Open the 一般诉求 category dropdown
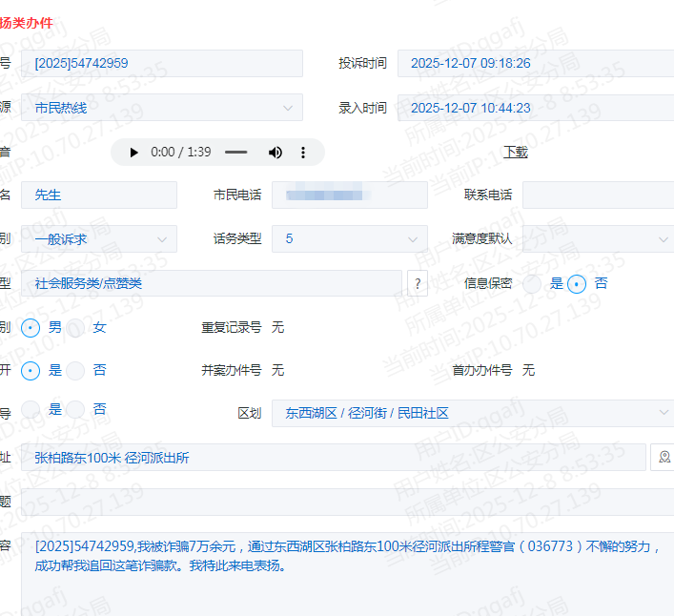This screenshot has width=674, height=616. pyautogui.click(x=98, y=238)
